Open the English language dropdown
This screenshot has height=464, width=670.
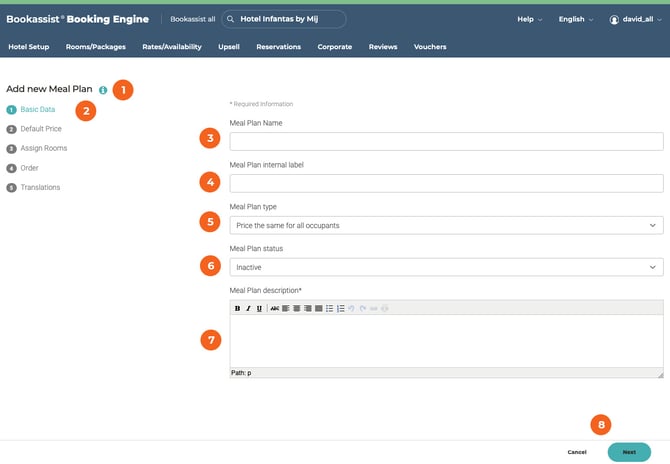pyautogui.click(x=576, y=19)
